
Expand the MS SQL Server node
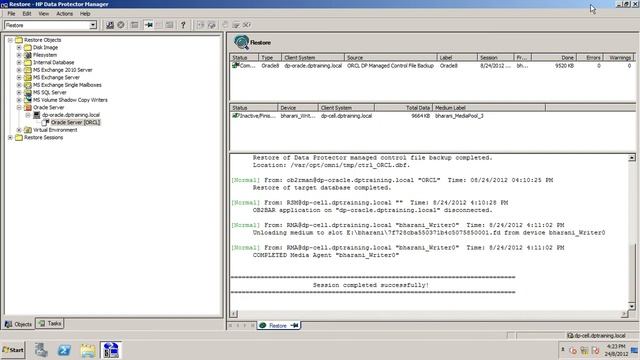click(19, 93)
